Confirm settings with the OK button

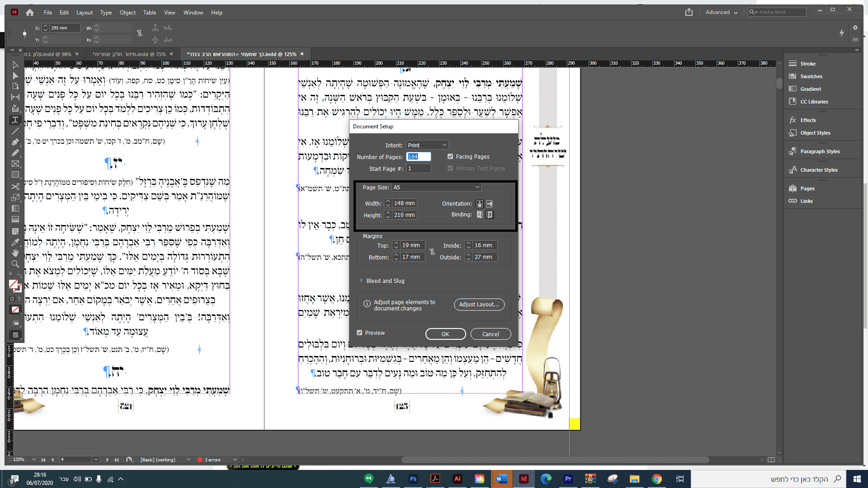coord(445,334)
